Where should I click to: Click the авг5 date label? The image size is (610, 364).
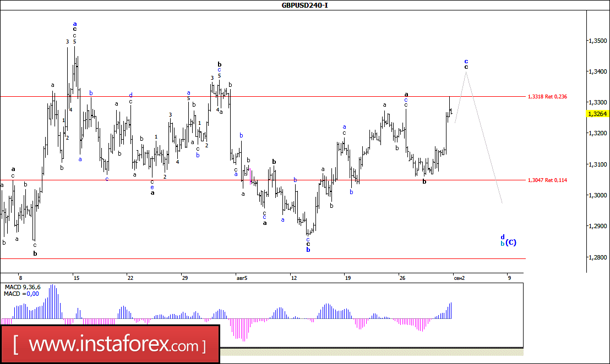[242, 278]
